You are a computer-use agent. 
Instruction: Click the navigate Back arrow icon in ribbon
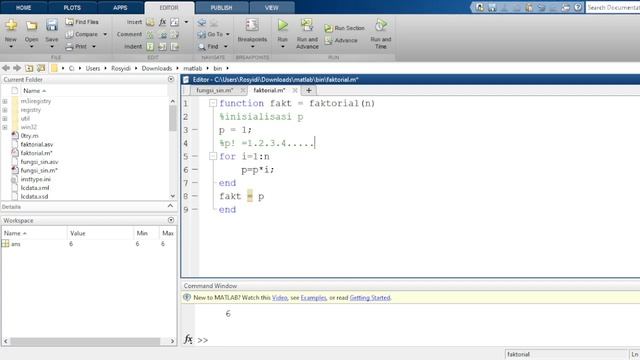click(201, 22)
